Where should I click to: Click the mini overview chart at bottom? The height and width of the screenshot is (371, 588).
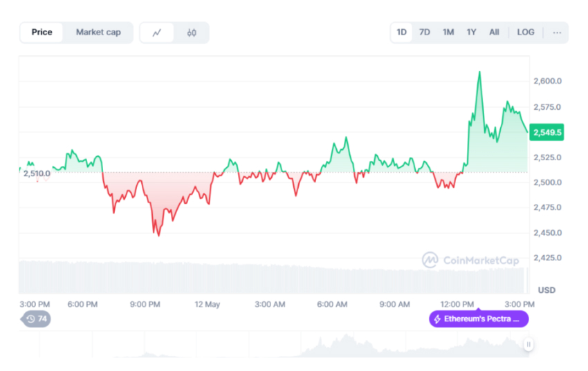click(274, 344)
